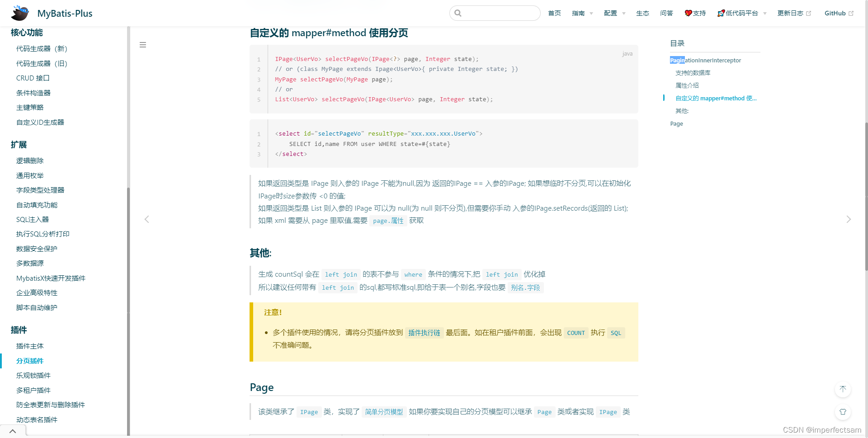The height and width of the screenshot is (438, 868).
Task: Open 字段类型处理器 in sidebar
Action: [x=40, y=190]
